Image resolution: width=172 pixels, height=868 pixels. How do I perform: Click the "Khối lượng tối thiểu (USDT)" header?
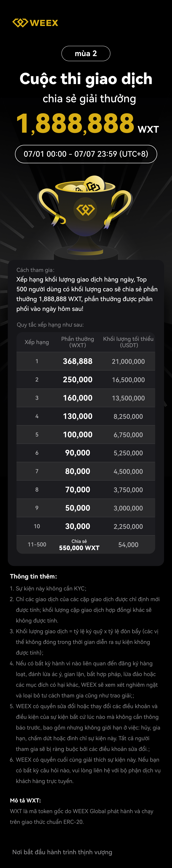click(128, 342)
